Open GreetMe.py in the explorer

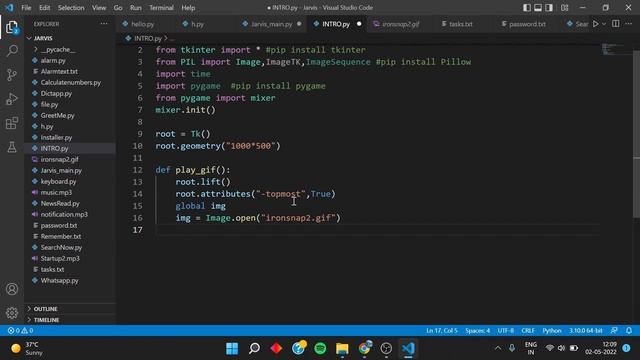[58, 116]
